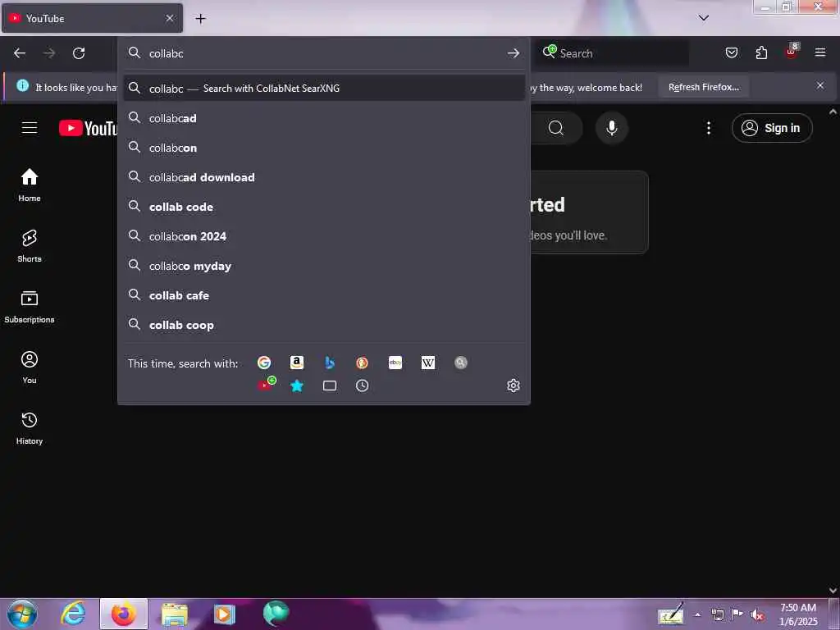Open Pocket saves from toolbar
Viewport: 840px width, 630px height.
[731, 52]
